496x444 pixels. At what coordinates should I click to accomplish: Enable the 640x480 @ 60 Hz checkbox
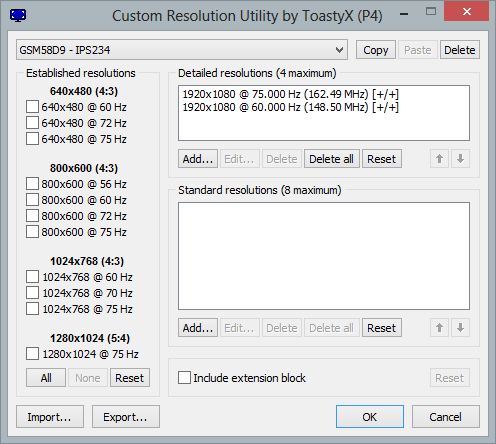[x=32, y=107]
